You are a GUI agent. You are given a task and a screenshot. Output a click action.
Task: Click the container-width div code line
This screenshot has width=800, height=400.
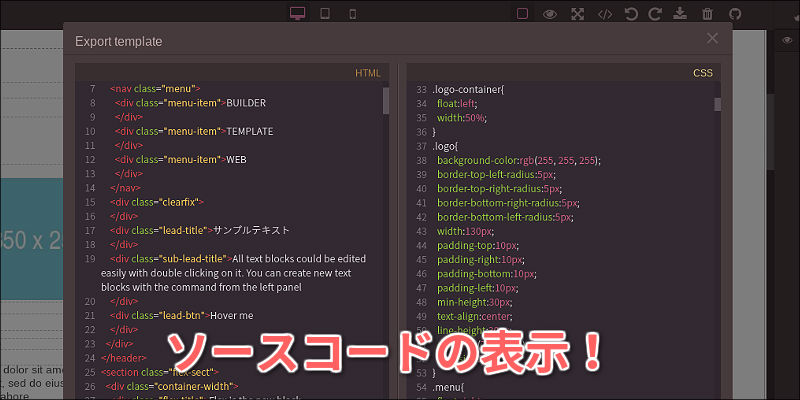[x=172, y=386]
